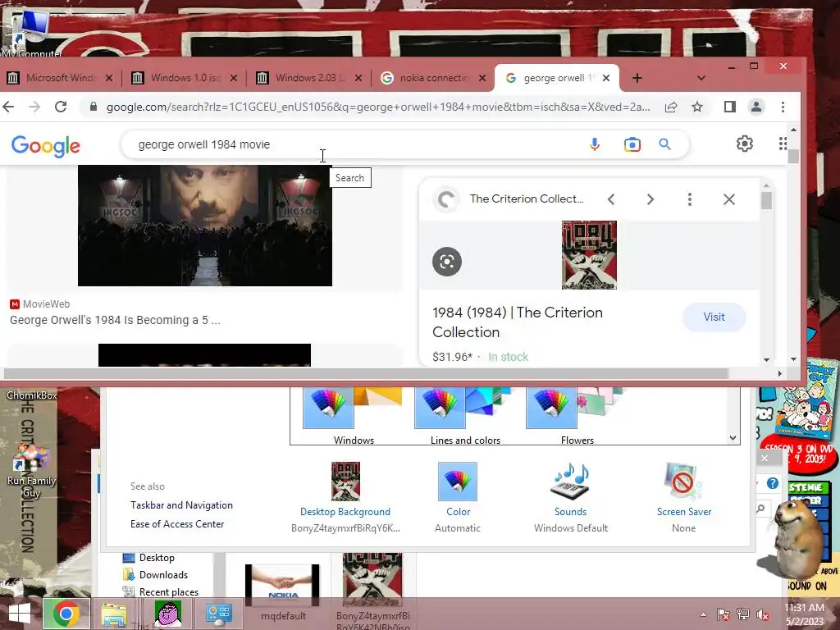The width and height of the screenshot is (840, 630).
Task: Close the nokia connecting tab
Action: click(x=482, y=78)
